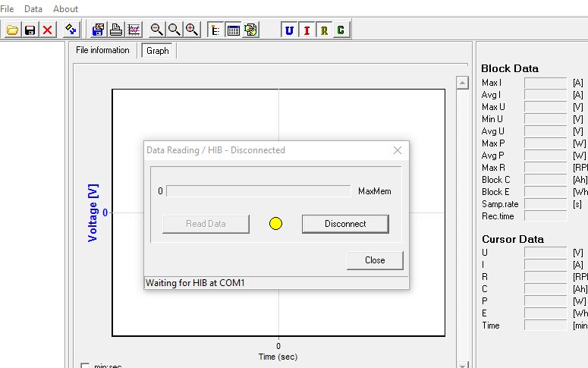588x368 pixels.
Task: Click the Close button in dialog
Action: 375,260
